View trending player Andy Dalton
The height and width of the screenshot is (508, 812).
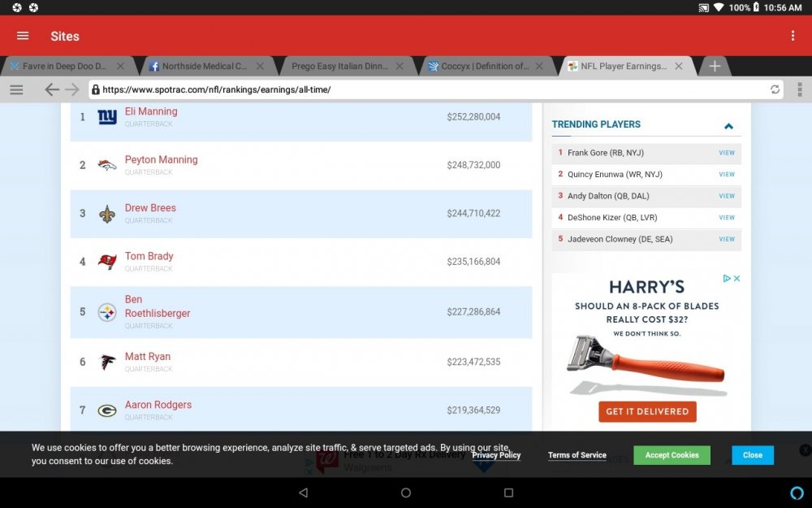(x=727, y=196)
